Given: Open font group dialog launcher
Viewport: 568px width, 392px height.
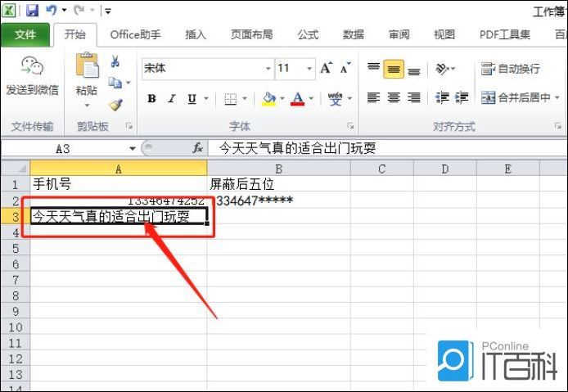Looking at the screenshot, I should (350, 126).
